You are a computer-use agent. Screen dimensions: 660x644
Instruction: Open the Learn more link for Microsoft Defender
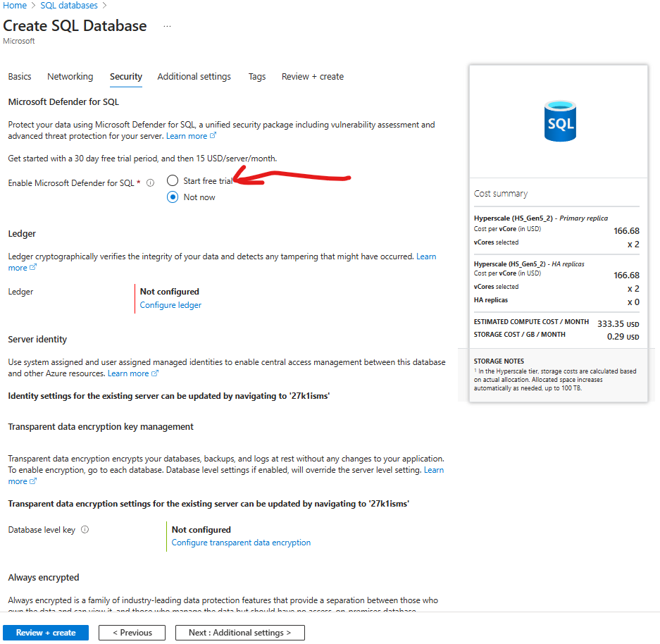click(191, 136)
